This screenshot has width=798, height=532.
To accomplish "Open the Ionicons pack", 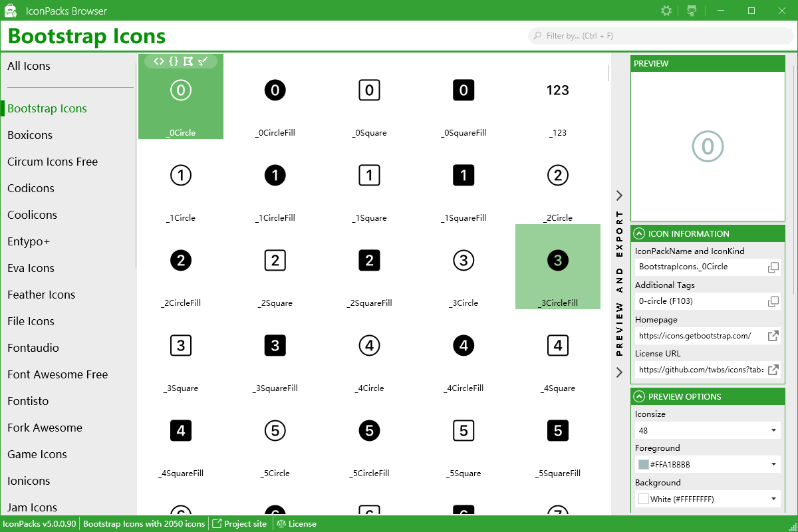I will click(68, 481).
